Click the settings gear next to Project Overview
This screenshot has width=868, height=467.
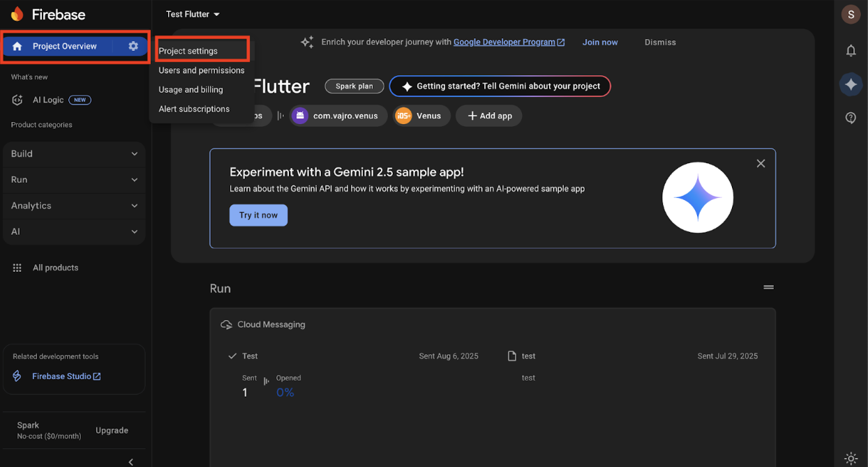coord(133,46)
